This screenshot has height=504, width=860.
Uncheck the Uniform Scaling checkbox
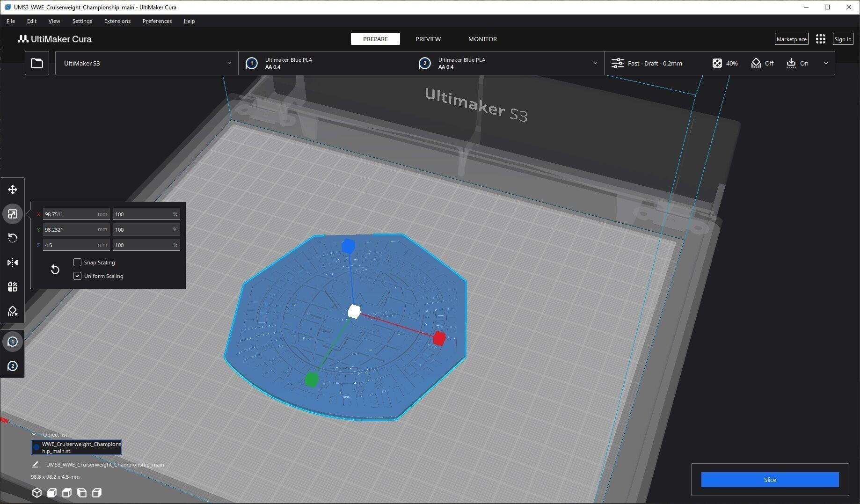pos(78,276)
